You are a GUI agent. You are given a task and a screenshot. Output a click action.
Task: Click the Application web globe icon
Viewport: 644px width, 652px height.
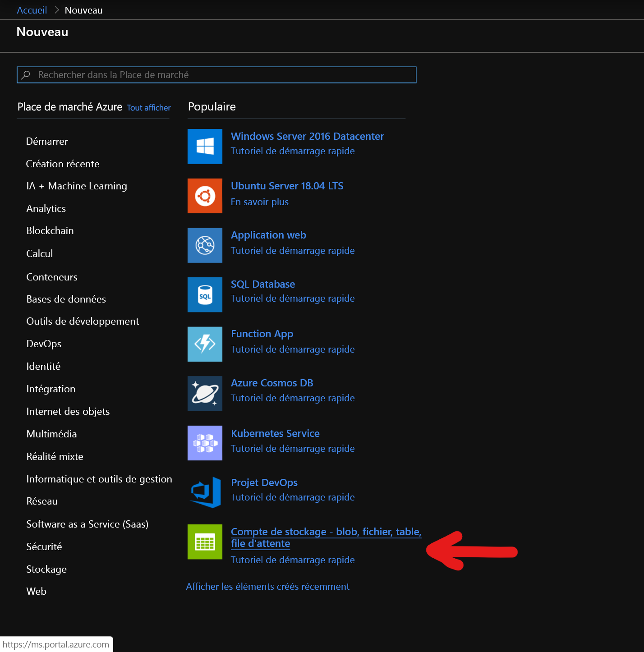pos(205,245)
